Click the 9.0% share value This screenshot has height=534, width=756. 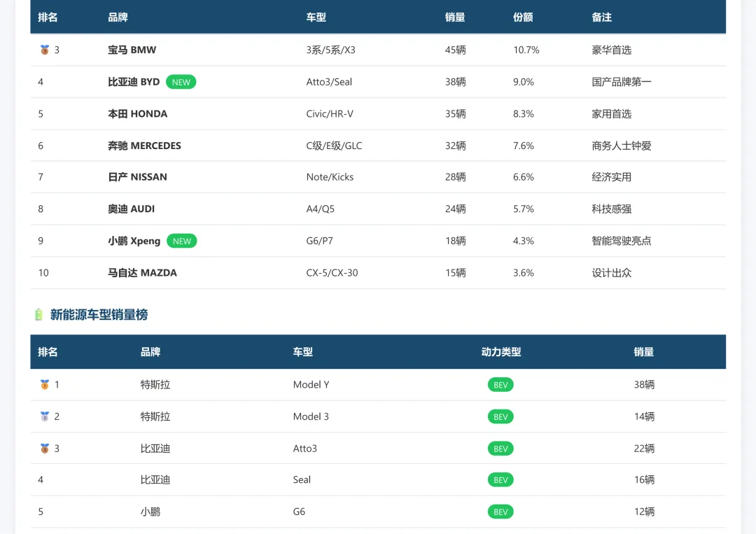[524, 82]
